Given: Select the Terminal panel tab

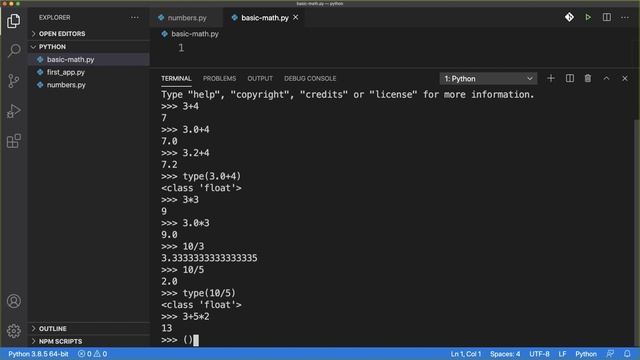Looking at the screenshot, I should 176,78.
